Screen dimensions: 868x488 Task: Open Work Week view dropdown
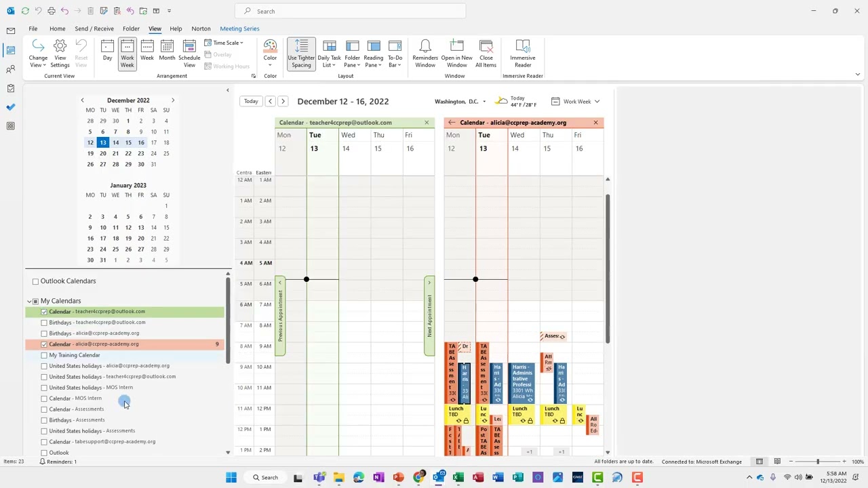coord(576,102)
